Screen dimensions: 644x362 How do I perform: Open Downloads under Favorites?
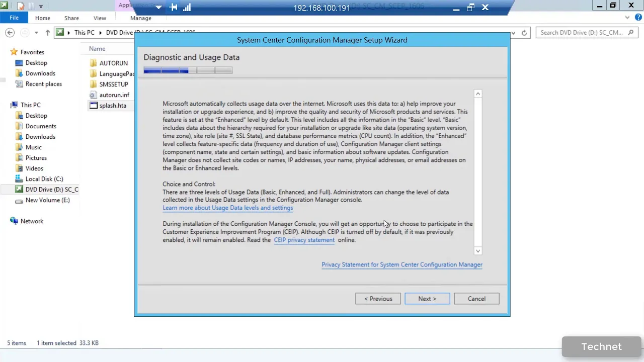pos(40,73)
